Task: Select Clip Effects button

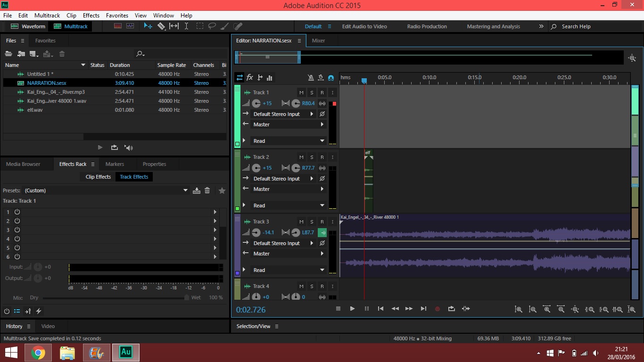Action: (98, 177)
